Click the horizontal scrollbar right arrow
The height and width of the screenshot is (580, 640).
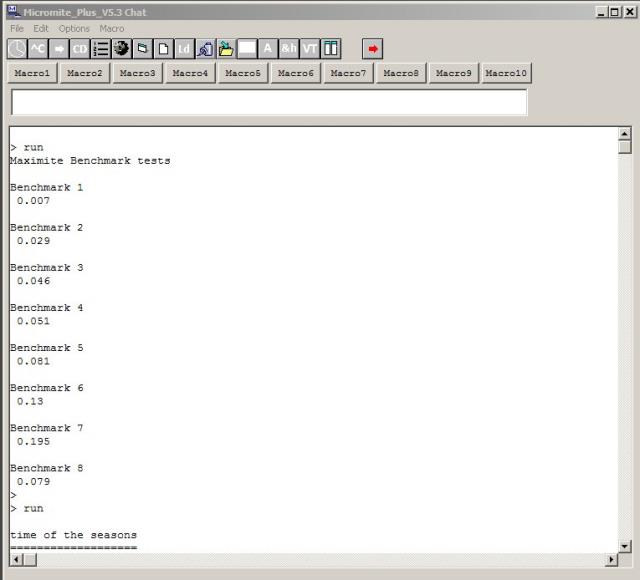point(611,560)
